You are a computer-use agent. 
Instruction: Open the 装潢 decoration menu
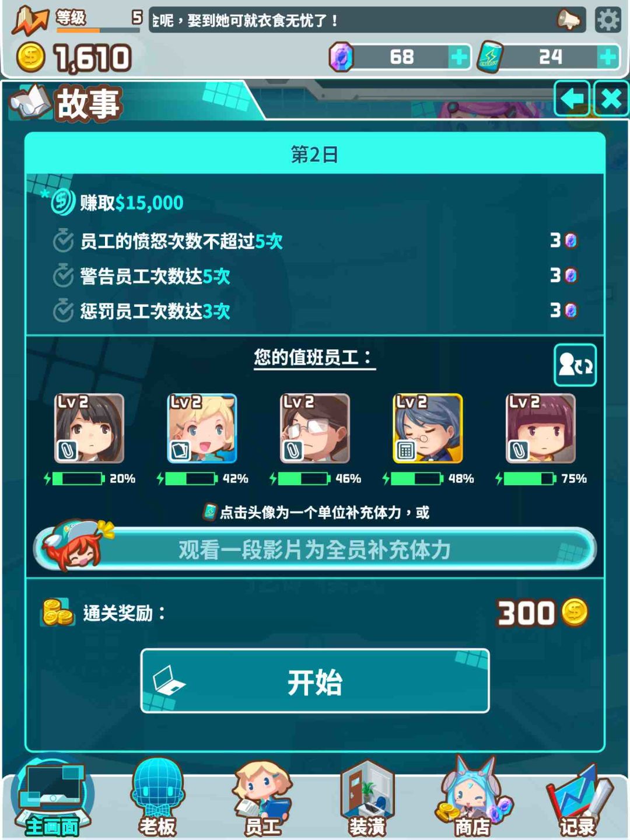pos(367,797)
